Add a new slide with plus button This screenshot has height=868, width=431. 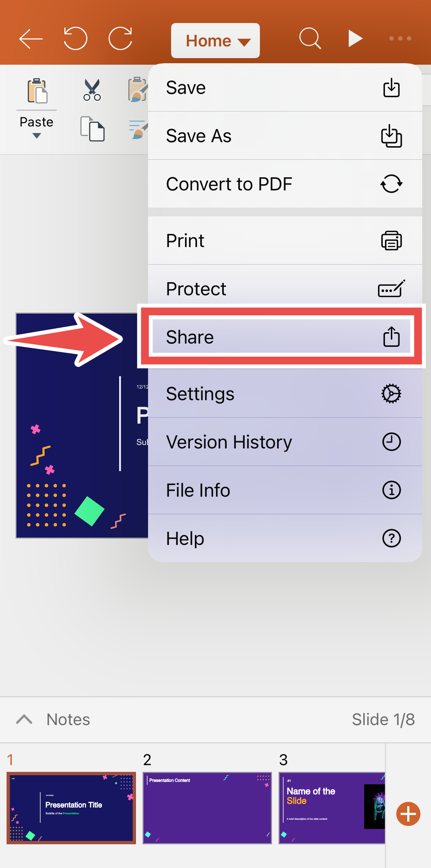coord(408,814)
